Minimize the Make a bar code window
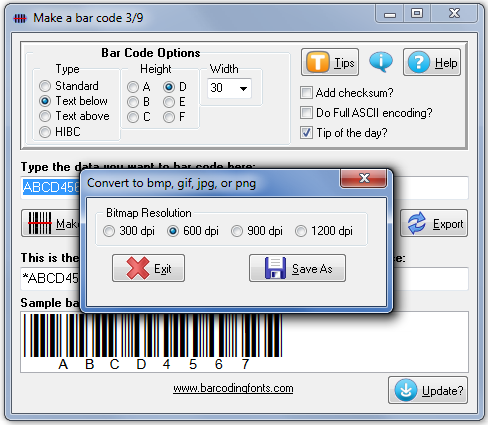 click(x=389, y=14)
